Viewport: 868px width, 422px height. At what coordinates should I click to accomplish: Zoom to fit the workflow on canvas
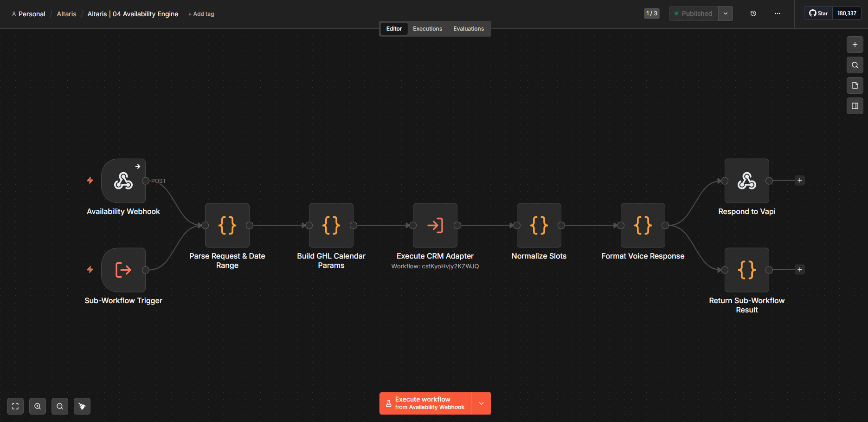click(15, 406)
